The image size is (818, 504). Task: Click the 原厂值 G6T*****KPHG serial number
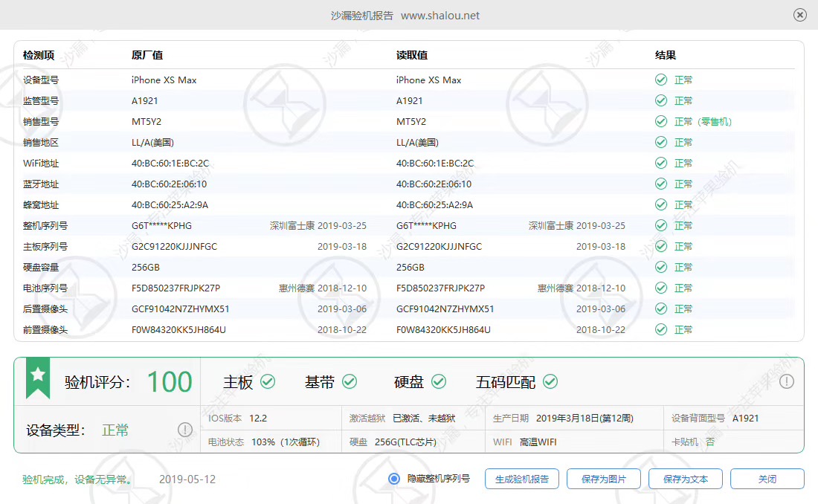161,226
